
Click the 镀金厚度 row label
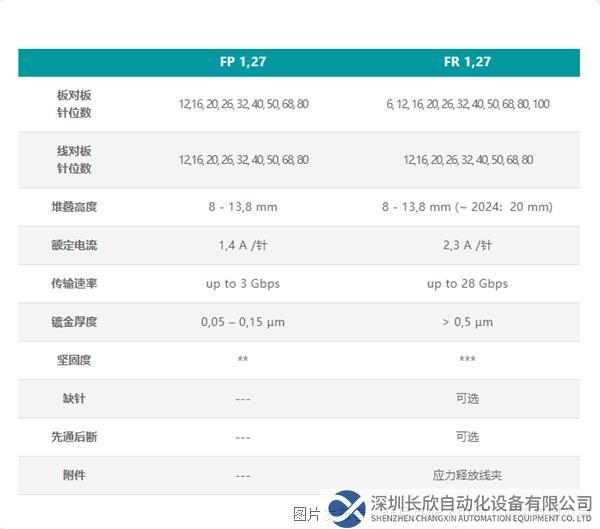click(x=74, y=322)
